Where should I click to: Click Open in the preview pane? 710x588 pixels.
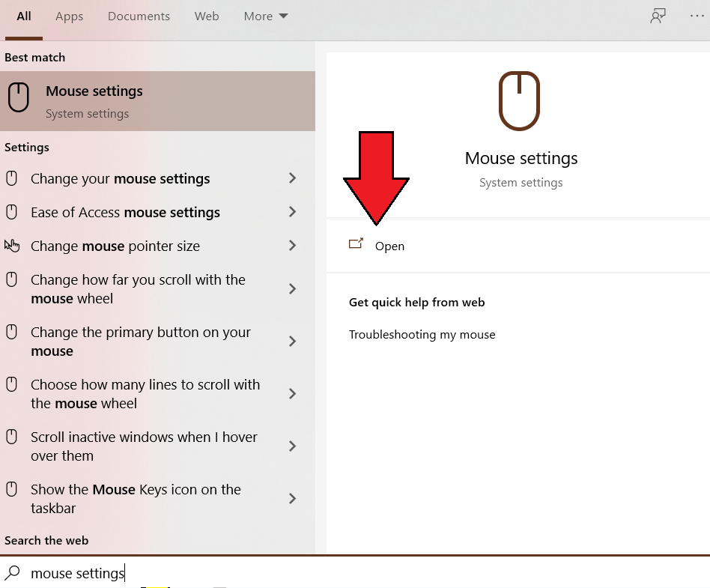click(x=389, y=246)
